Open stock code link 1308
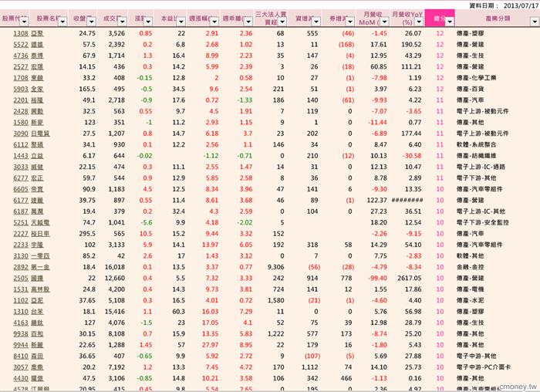The width and height of the screenshot is (540, 392). click(21, 33)
